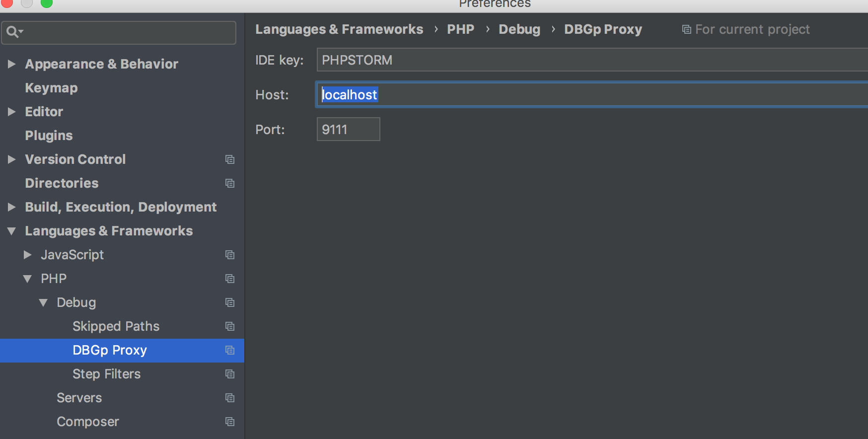The width and height of the screenshot is (868, 439).
Task: Collapse Languages & Frameworks section arrow
Action: pos(11,231)
